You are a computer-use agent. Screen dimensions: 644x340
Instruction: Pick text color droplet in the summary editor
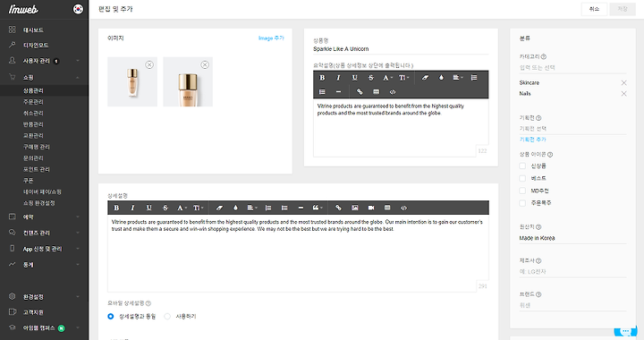click(x=441, y=78)
